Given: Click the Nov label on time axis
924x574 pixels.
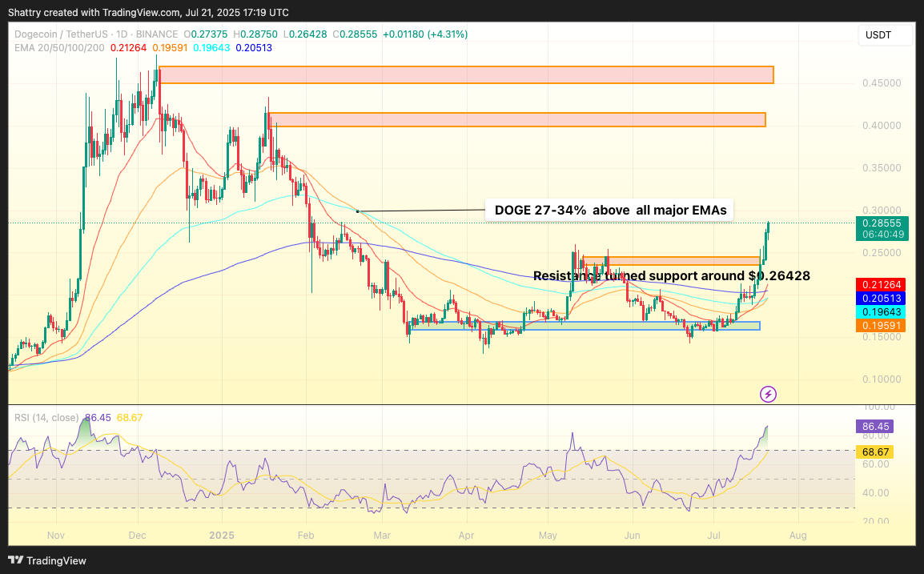Looking at the screenshot, I should (x=55, y=535).
